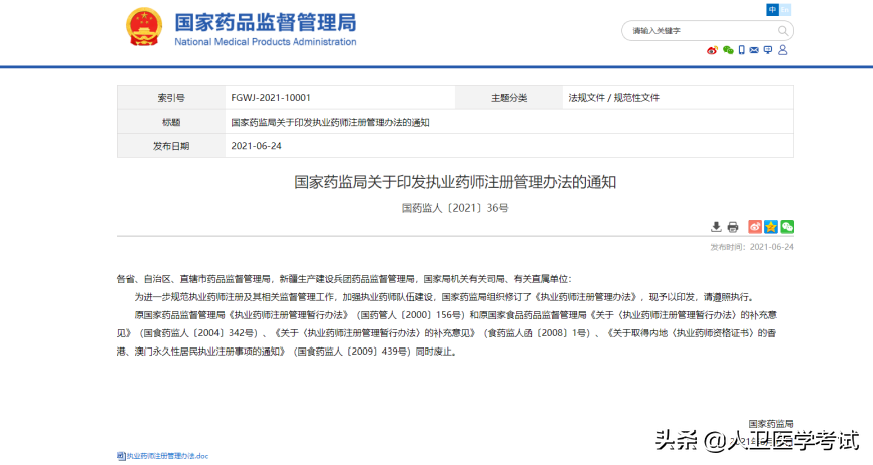Image resolution: width=873 pixels, height=465 pixels.
Task: Click the 国家药监局 signature text
Action: (x=771, y=424)
